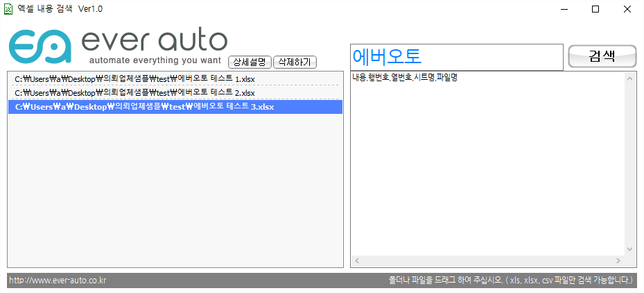Click the Excel app icon in title bar

point(8,8)
